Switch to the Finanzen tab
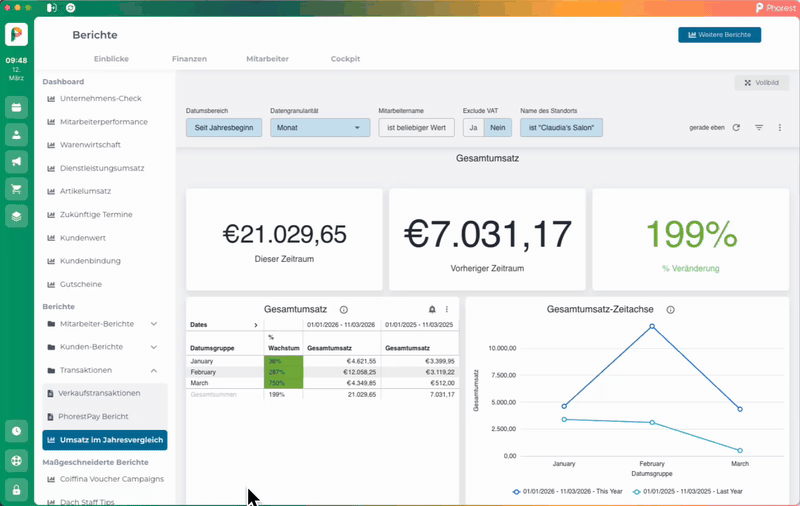The width and height of the screenshot is (800, 506). (x=189, y=59)
